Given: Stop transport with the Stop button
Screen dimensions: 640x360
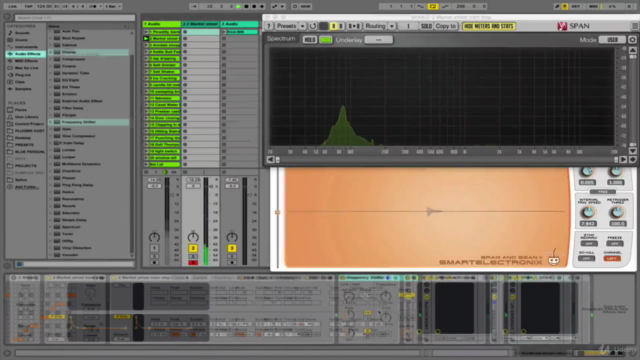Looking at the screenshot, I should pyautogui.click(x=246, y=7).
